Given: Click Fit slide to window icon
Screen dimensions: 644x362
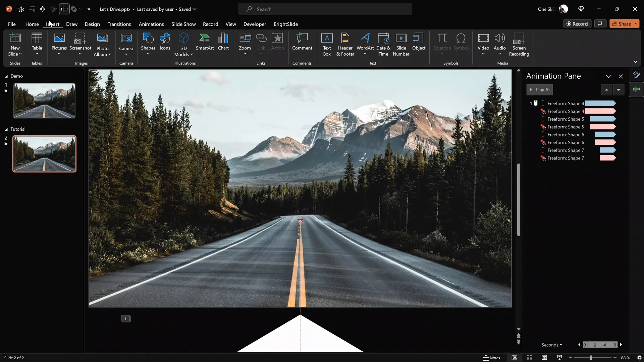Looking at the screenshot, I should point(639,358).
